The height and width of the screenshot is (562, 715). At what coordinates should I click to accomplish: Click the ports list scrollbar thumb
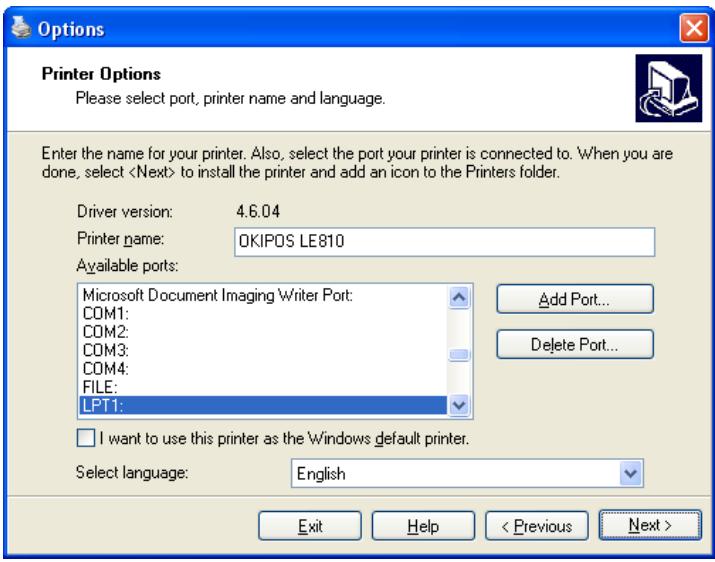click(459, 354)
